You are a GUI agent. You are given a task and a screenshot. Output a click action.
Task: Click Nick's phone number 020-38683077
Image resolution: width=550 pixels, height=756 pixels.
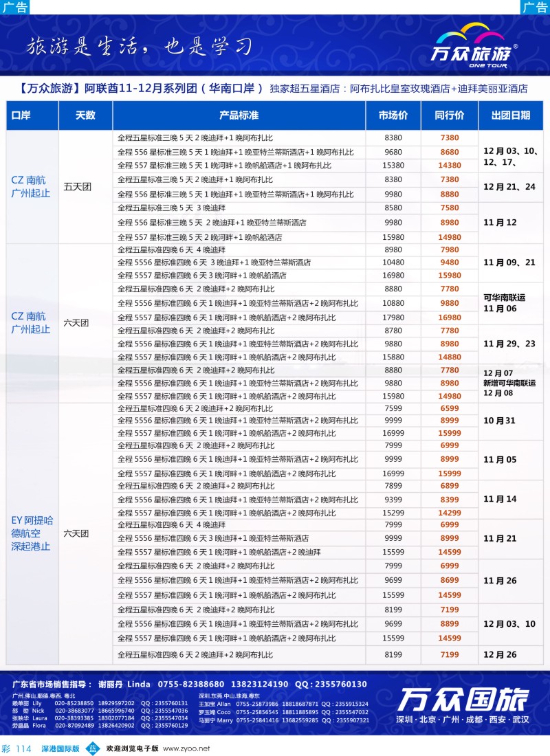[x=74, y=711]
